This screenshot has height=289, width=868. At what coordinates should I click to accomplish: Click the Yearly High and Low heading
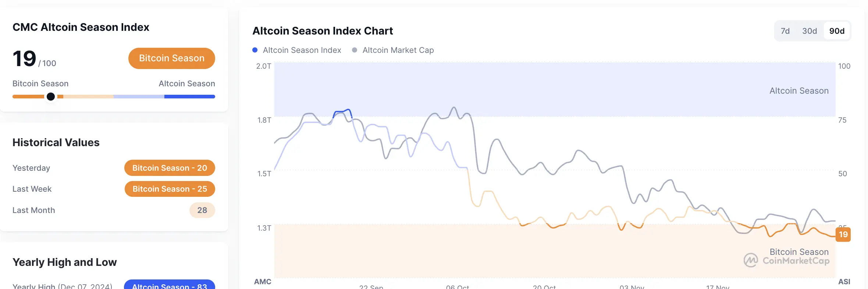(64, 262)
